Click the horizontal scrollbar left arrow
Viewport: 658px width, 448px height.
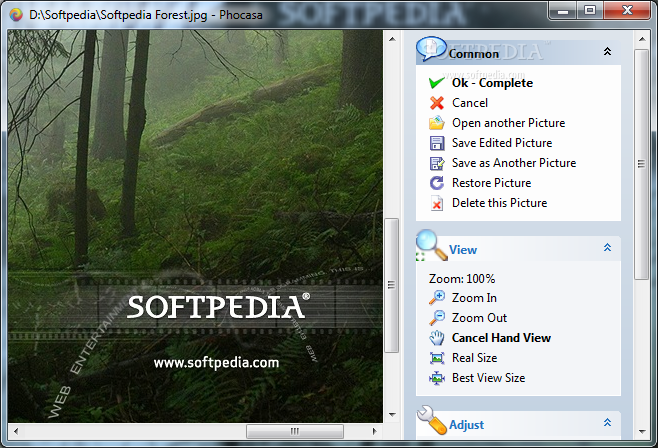click(16, 431)
